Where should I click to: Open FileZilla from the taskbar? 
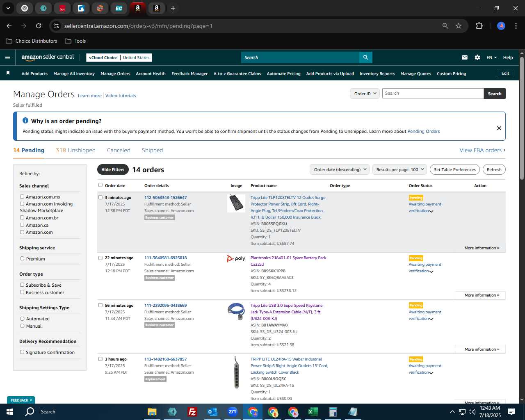tap(192, 412)
